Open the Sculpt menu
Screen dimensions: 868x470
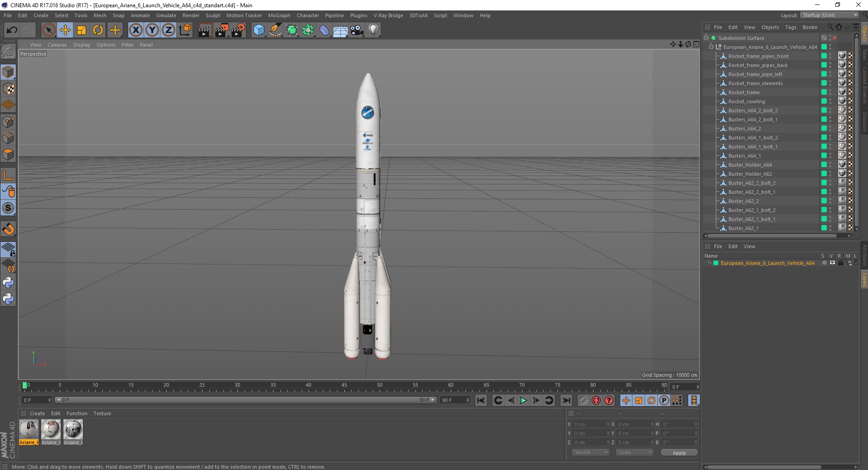pyautogui.click(x=212, y=15)
